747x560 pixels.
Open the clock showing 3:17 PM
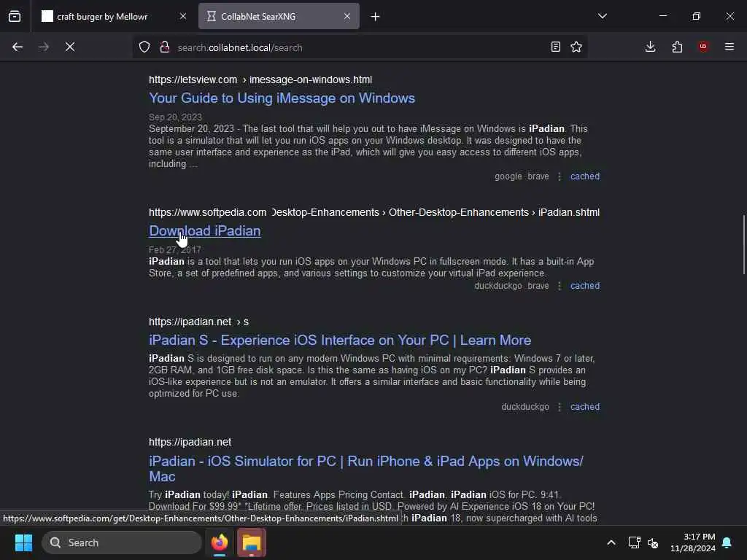click(693, 542)
